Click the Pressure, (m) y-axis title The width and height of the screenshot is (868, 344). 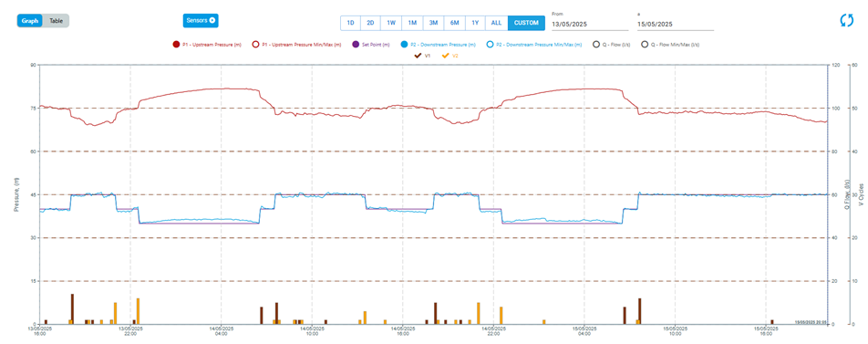click(x=16, y=194)
